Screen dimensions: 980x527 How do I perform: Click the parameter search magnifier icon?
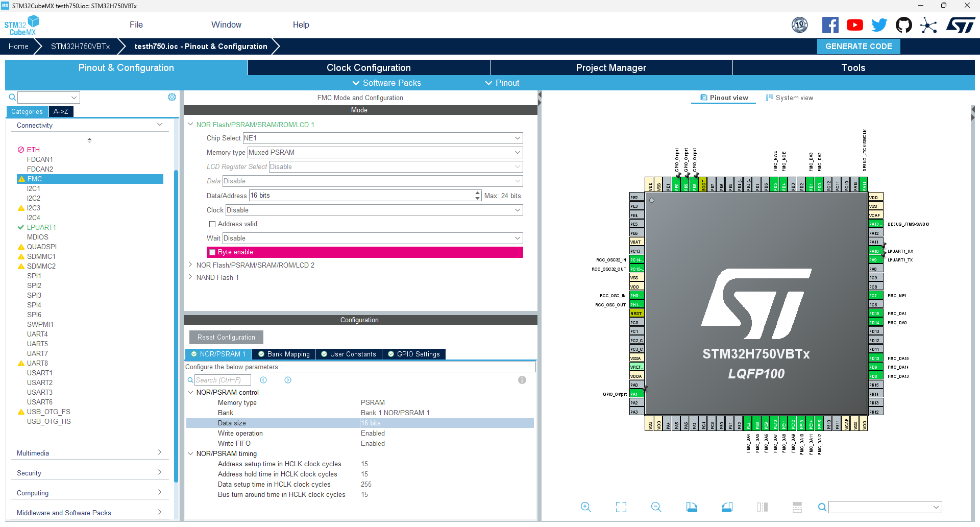[x=190, y=380]
